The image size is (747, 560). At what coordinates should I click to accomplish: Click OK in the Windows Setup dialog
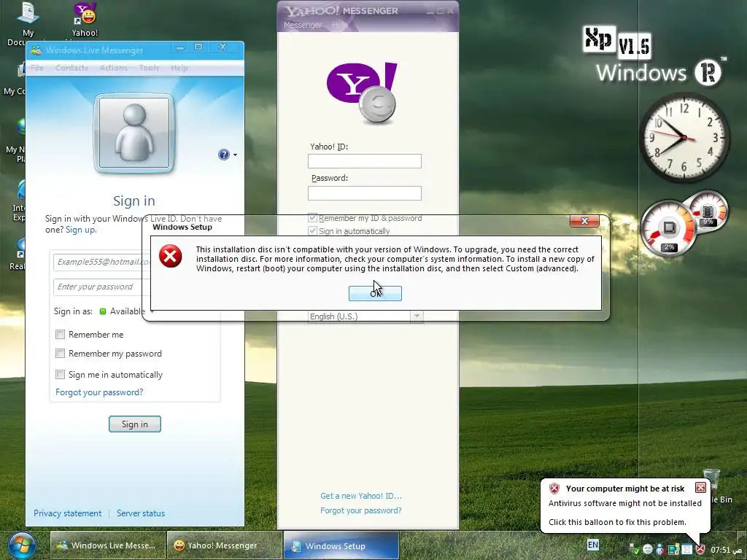coord(375,293)
